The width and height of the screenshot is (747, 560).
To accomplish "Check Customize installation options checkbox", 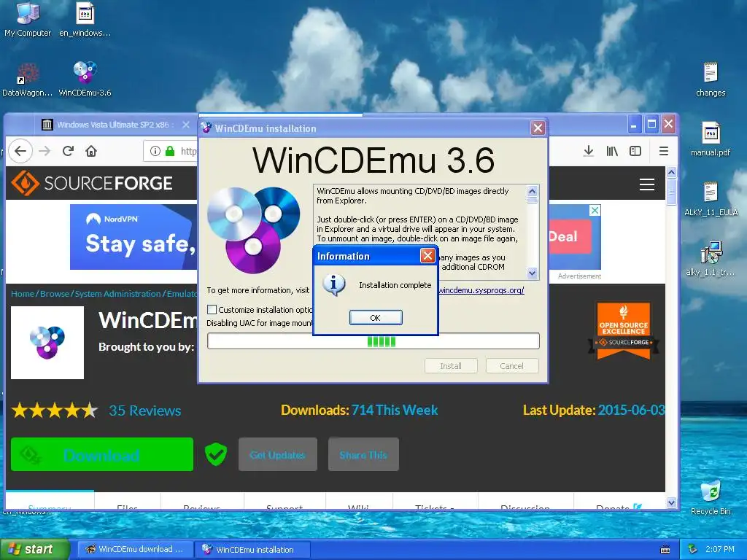I will click(x=212, y=309).
